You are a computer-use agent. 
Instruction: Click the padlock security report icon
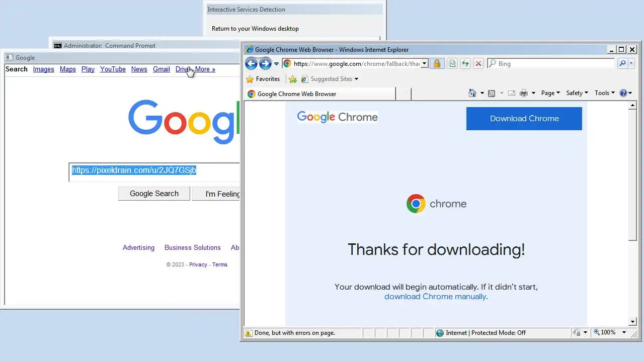437,63
